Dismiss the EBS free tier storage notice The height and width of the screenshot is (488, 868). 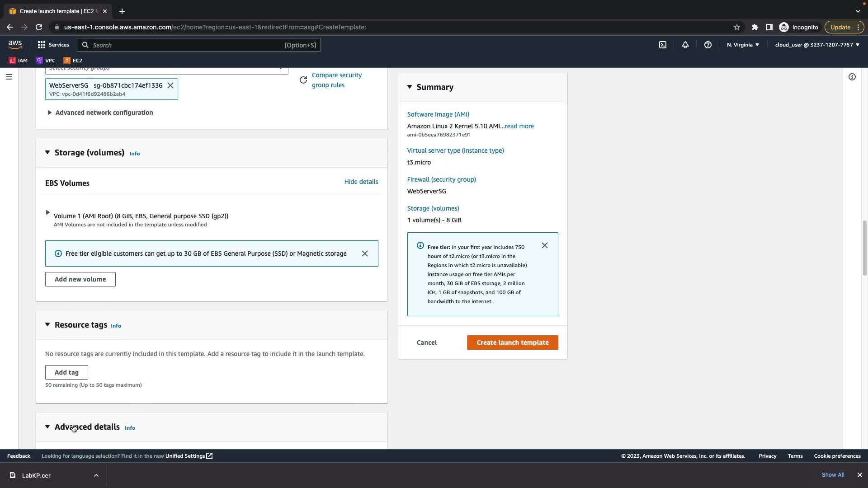365,253
